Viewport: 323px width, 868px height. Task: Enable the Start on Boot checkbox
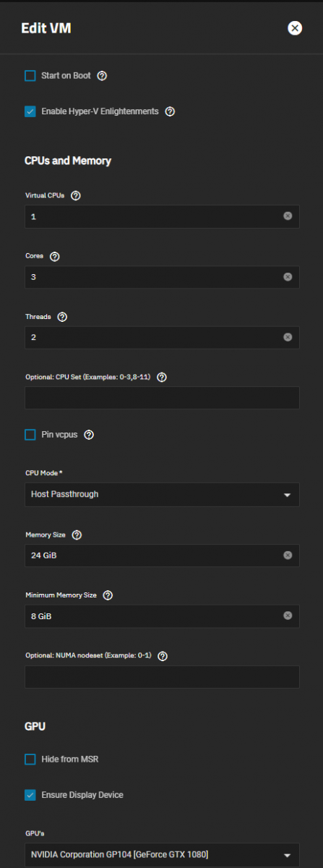click(30, 75)
